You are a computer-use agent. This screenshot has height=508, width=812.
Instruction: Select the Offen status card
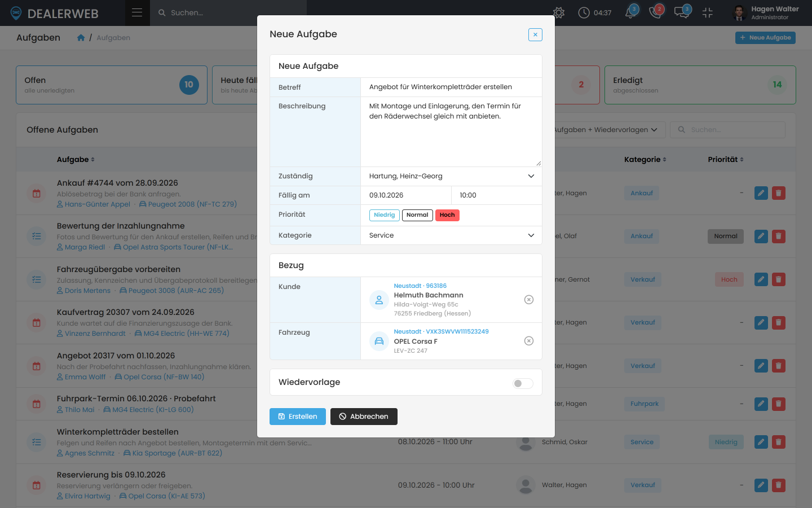[x=112, y=85]
